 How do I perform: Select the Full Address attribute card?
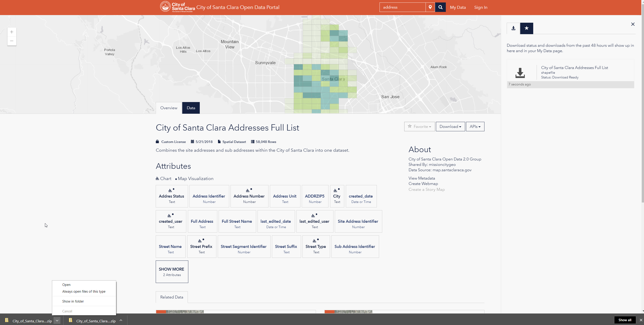point(202,222)
